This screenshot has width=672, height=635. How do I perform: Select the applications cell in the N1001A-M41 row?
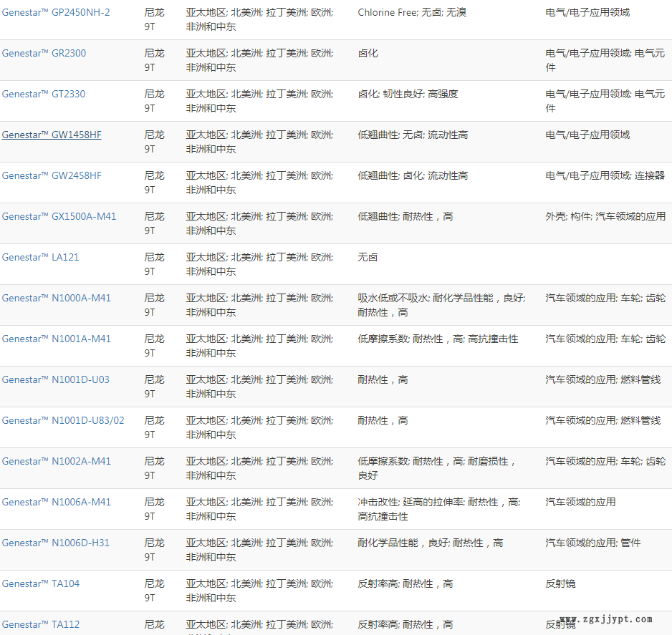click(x=605, y=339)
